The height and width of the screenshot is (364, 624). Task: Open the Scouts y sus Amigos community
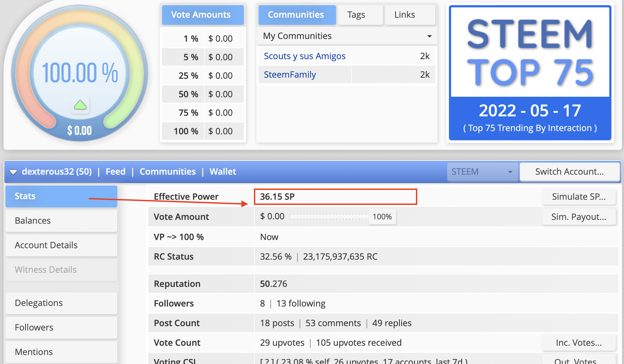pyautogui.click(x=305, y=56)
